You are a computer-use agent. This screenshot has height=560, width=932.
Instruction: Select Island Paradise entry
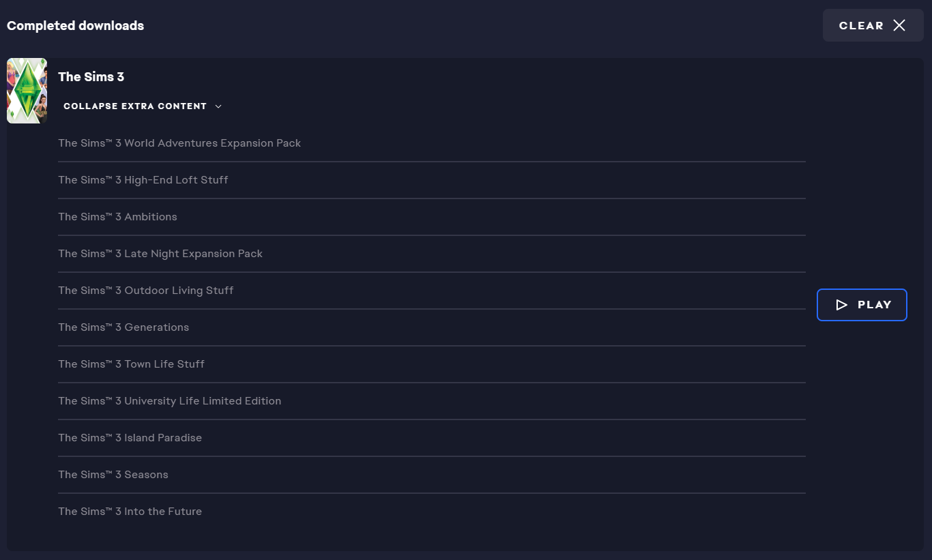pos(432,438)
